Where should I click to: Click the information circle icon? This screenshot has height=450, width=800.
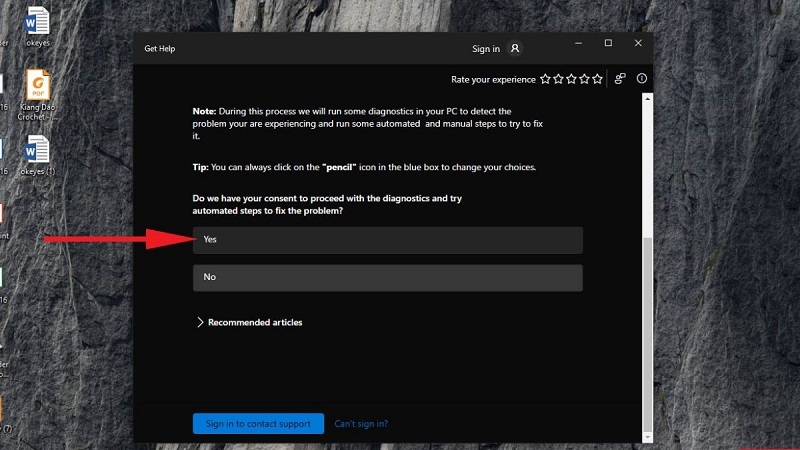642,79
